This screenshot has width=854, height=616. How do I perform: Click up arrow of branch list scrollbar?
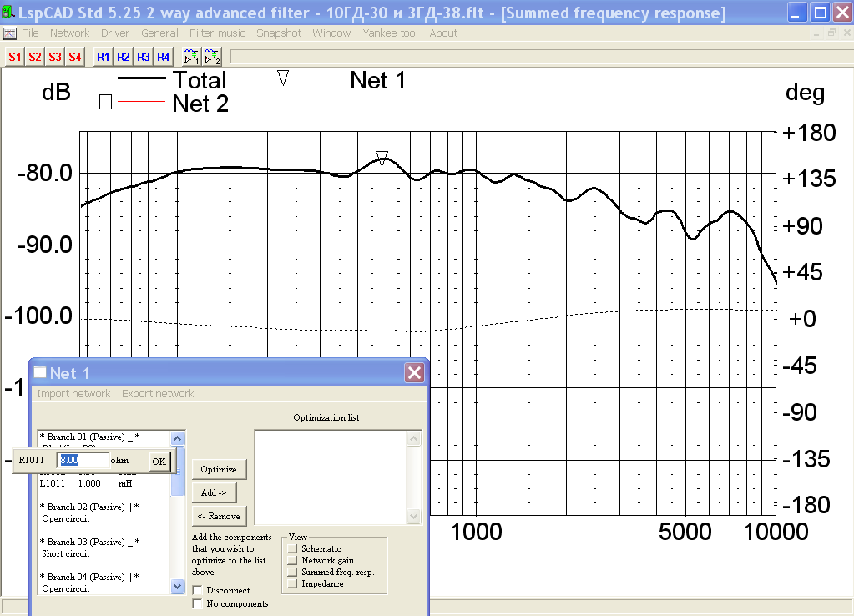(x=178, y=438)
